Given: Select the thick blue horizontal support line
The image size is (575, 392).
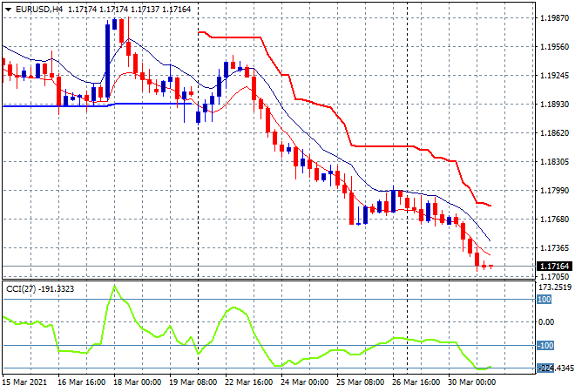Looking at the screenshot, I should [x=52, y=105].
